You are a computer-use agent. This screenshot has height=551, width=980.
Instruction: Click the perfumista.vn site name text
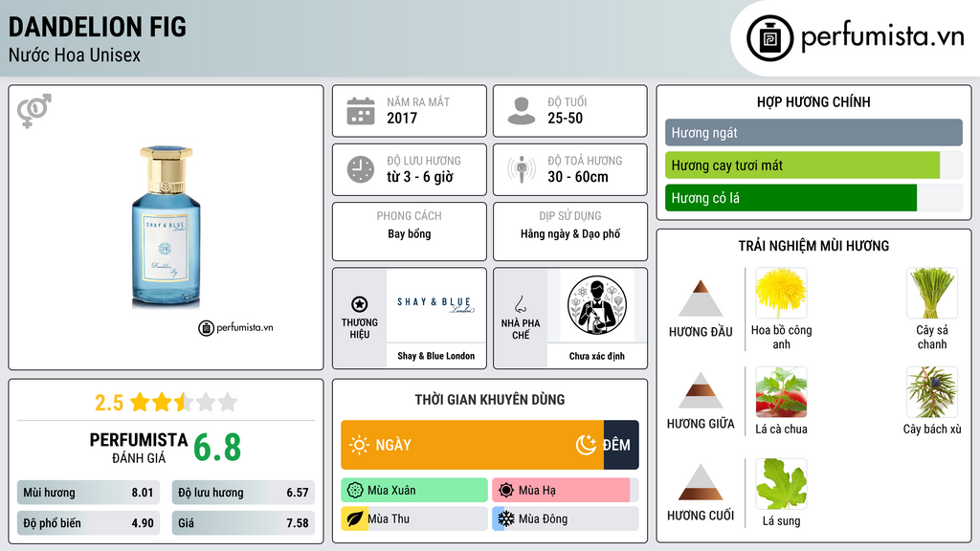click(x=882, y=37)
